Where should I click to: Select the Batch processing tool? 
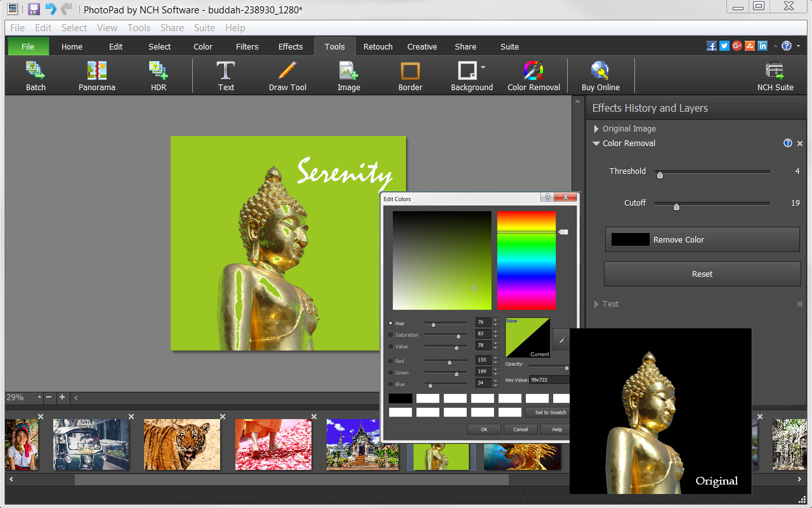click(x=36, y=74)
